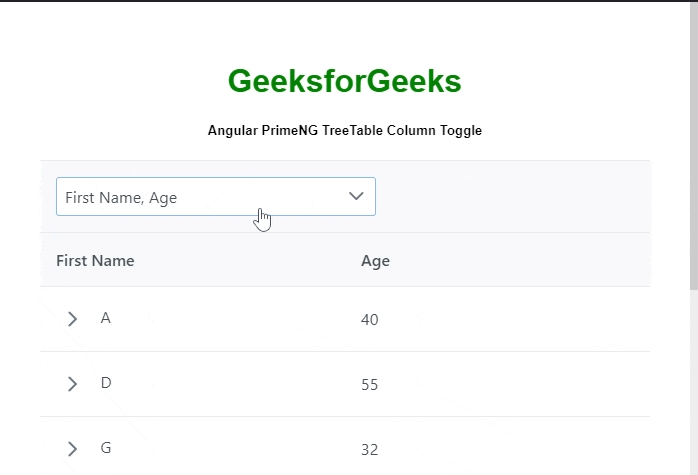This screenshot has height=475, width=698.
Task: Expand row D tree node chevron
Action: pyautogui.click(x=72, y=384)
